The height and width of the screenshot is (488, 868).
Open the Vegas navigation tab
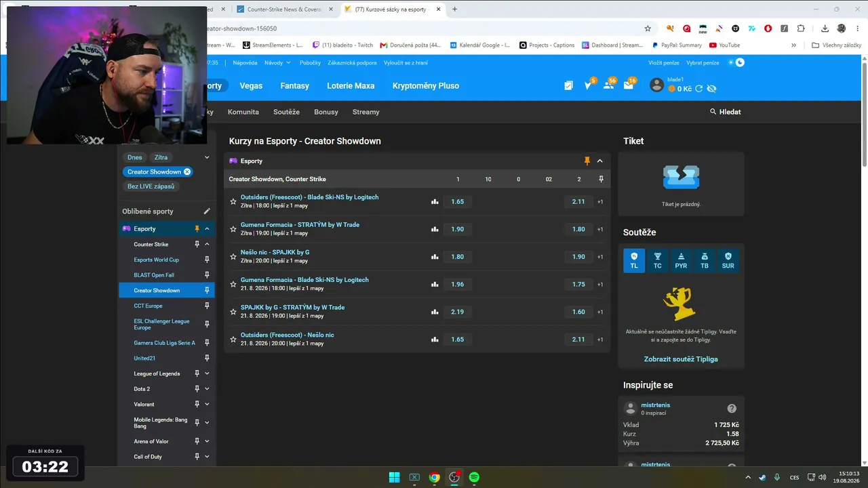pyautogui.click(x=251, y=86)
